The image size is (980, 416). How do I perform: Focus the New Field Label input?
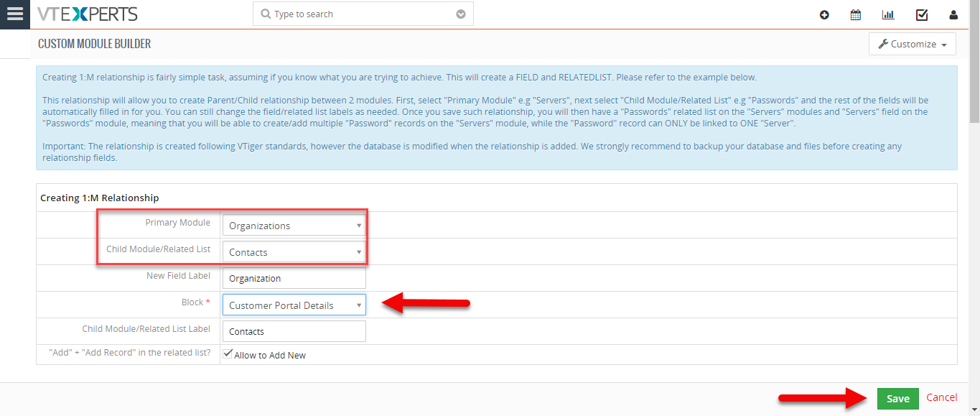pyautogui.click(x=294, y=278)
